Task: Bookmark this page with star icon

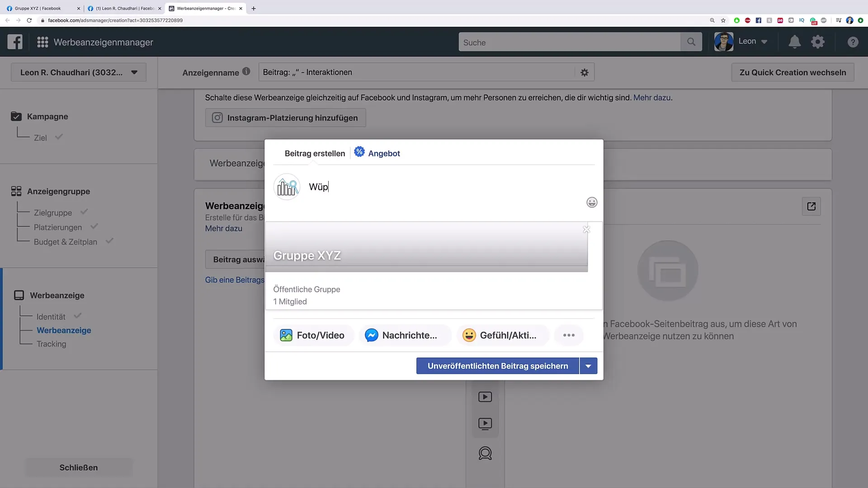Action: (x=723, y=20)
